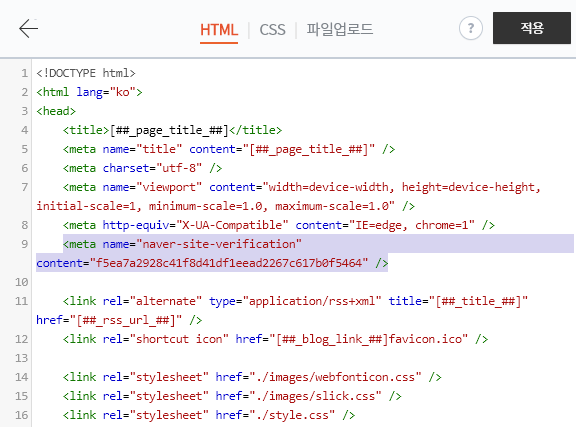The width and height of the screenshot is (576, 427).
Task: Click the initial-scale=1 continuation line
Action: point(226,206)
